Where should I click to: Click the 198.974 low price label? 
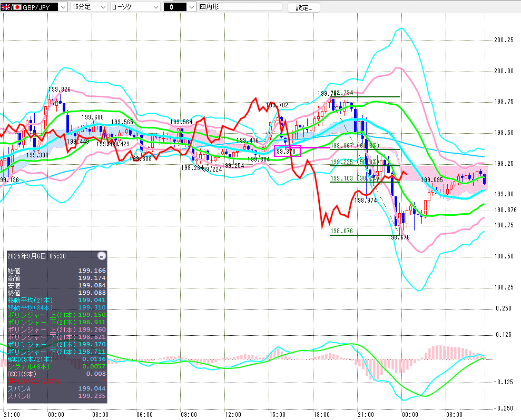[366, 200]
